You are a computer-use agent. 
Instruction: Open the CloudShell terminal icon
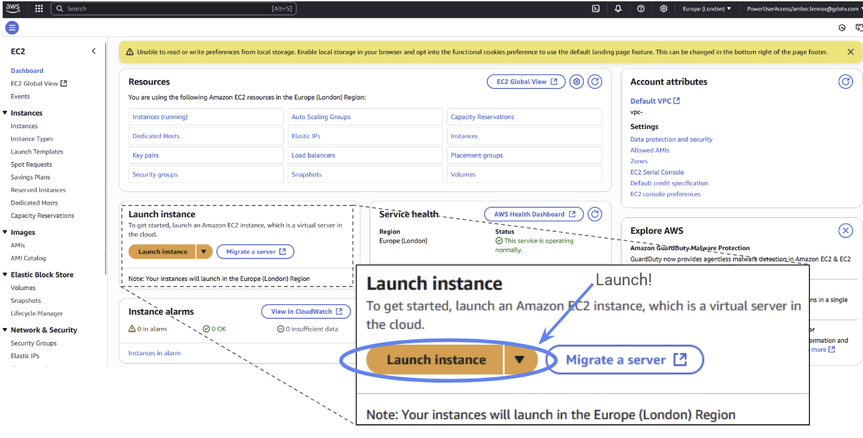pos(596,9)
